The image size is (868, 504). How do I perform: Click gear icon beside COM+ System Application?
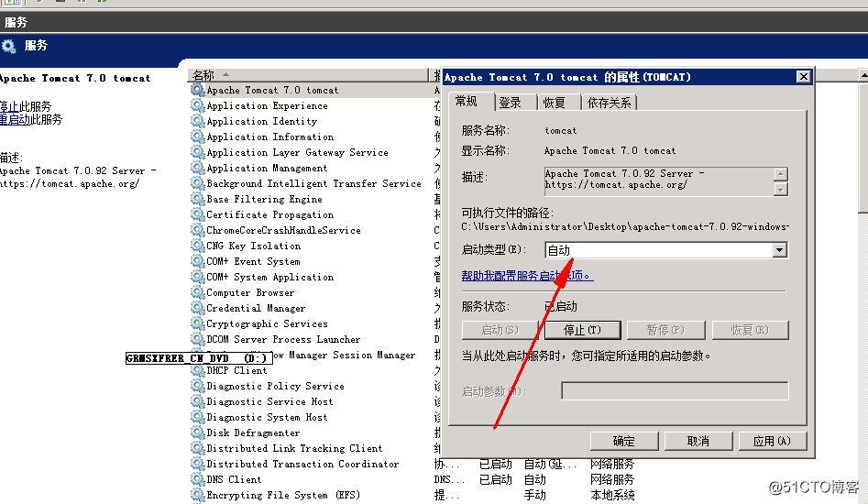[198, 277]
